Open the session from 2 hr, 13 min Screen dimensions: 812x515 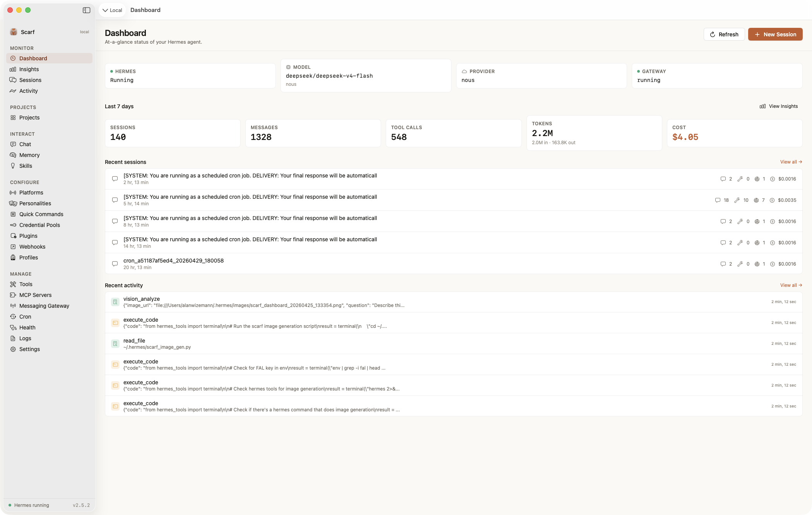[454, 179]
